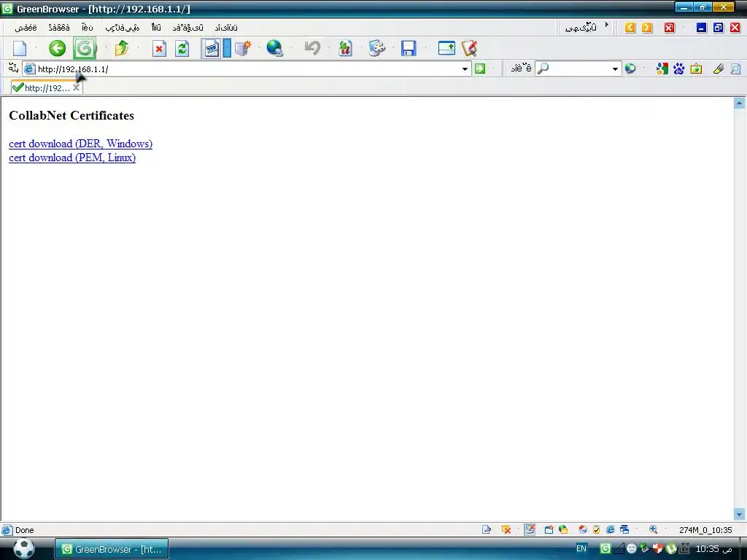This screenshot has height=560, width=747.
Task: Click the cascading windows icon in status bar
Action: (624, 529)
